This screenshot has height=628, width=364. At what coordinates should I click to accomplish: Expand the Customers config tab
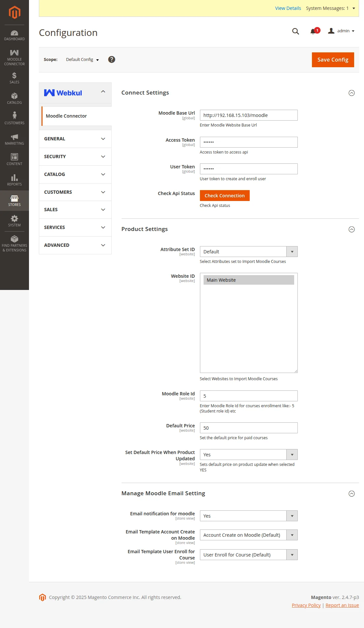75,192
